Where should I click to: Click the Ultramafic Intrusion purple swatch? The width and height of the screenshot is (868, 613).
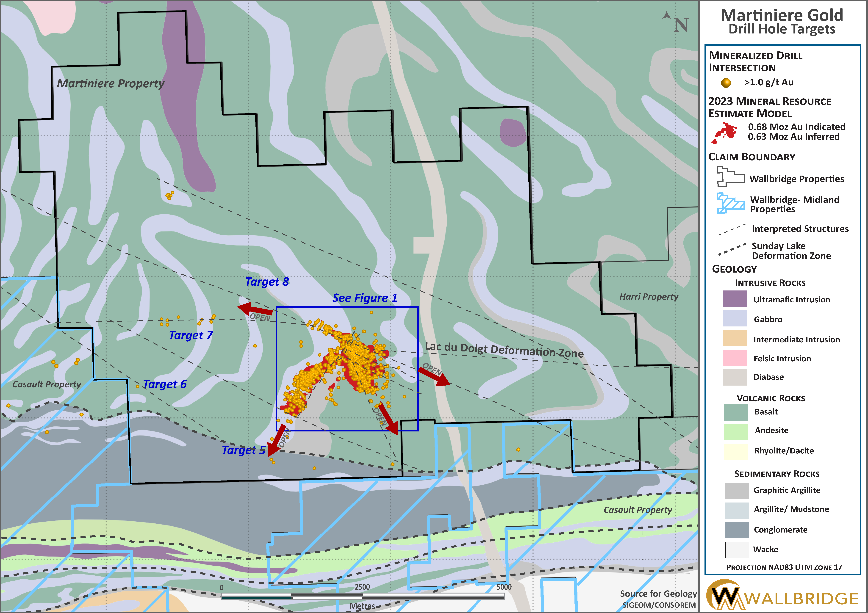coord(735,299)
